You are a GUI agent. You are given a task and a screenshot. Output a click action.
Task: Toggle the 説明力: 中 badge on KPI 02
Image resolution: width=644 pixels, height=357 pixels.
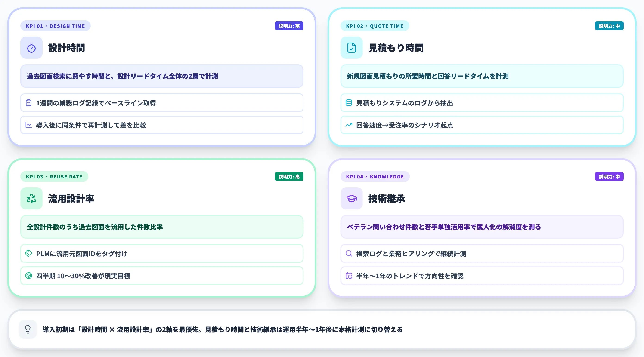(609, 25)
